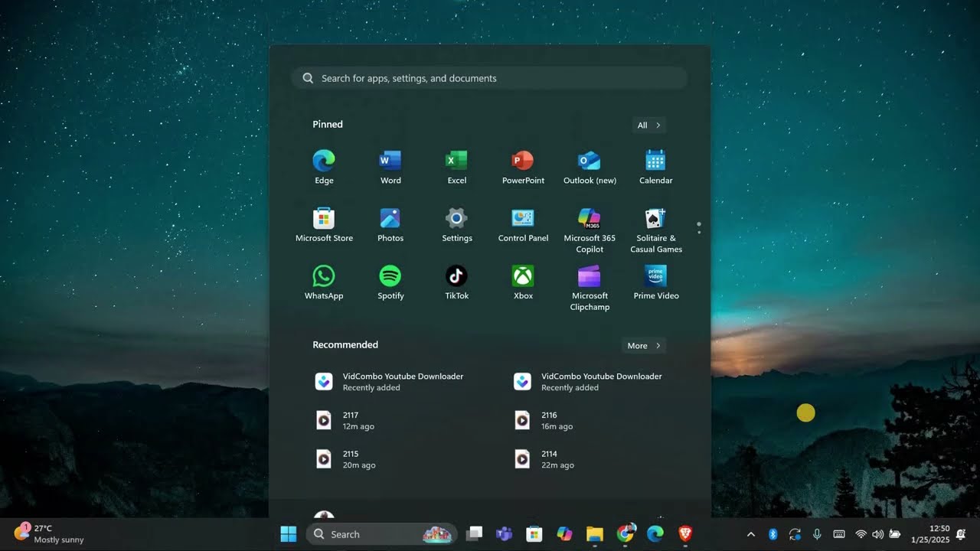Launch TikTok app

[x=457, y=283]
